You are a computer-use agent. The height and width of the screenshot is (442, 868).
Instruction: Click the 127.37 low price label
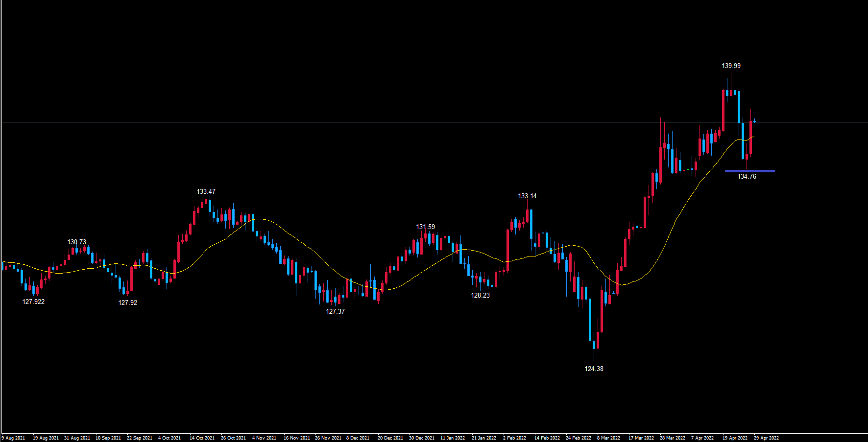335,311
